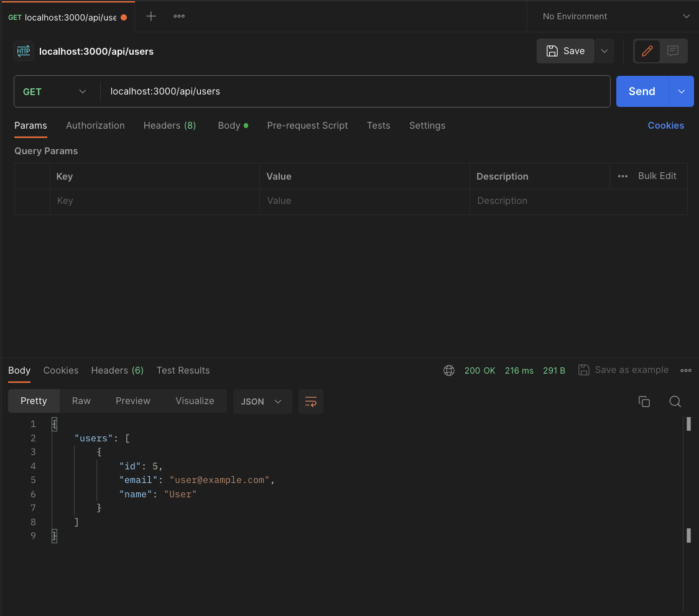Click the pencil edit mode icon
This screenshot has height=616, width=699.
coord(647,51)
